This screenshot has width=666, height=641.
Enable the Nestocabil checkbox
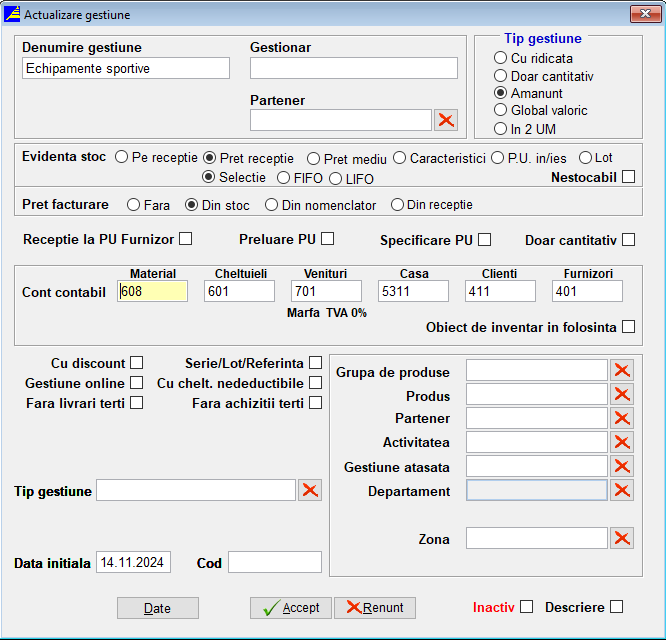coord(628,177)
